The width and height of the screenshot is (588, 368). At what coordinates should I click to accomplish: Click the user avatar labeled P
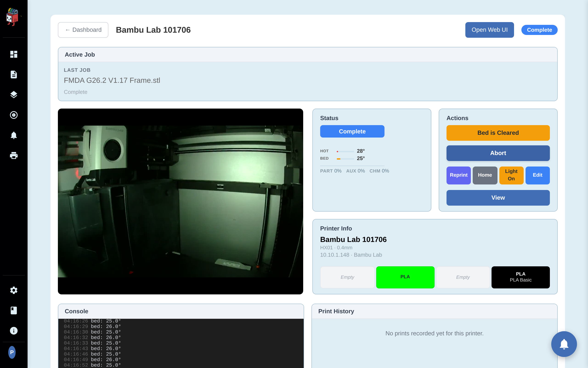12,352
